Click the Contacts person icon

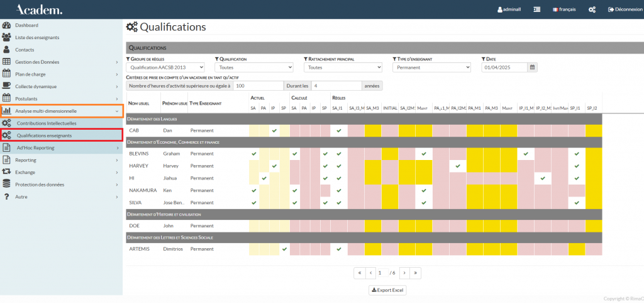pos(7,49)
